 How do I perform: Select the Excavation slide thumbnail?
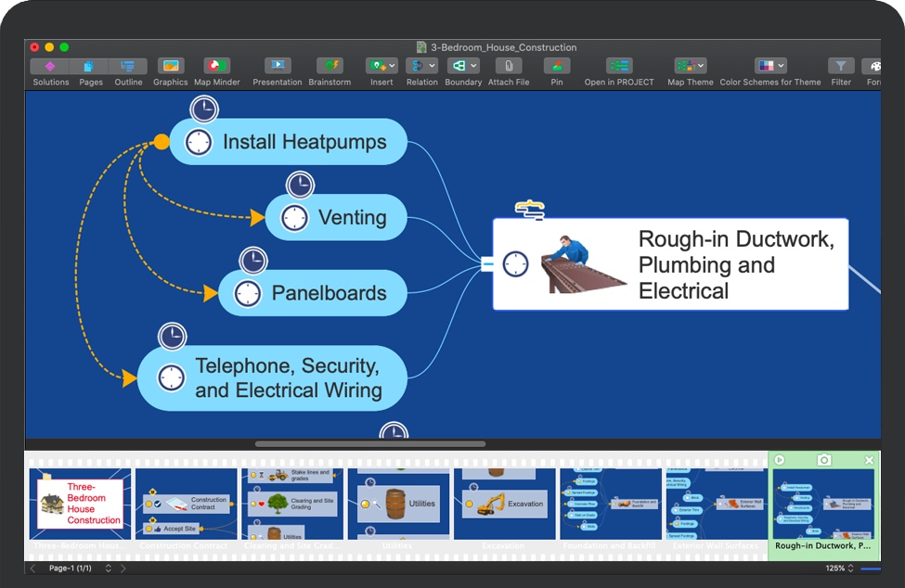503,504
